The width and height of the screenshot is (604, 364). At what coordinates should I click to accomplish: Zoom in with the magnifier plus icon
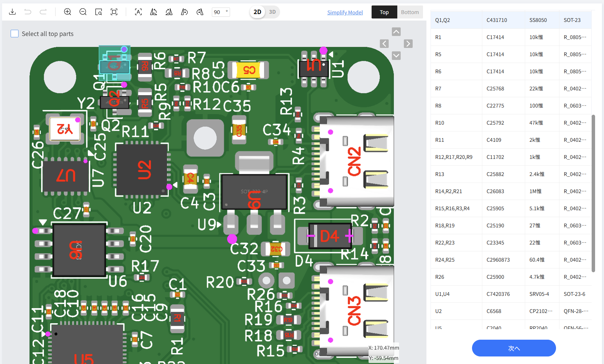click(x=68, y=12)
